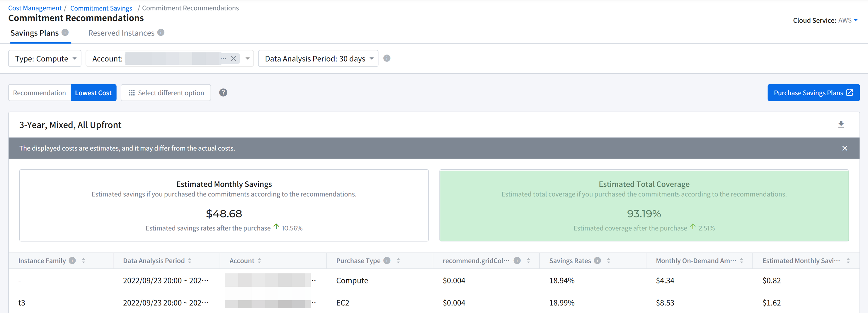Image resolution: width=868 pixels, height=313 pixels.
Task: Switch to the Recommendation option
Action: point(40,93)
